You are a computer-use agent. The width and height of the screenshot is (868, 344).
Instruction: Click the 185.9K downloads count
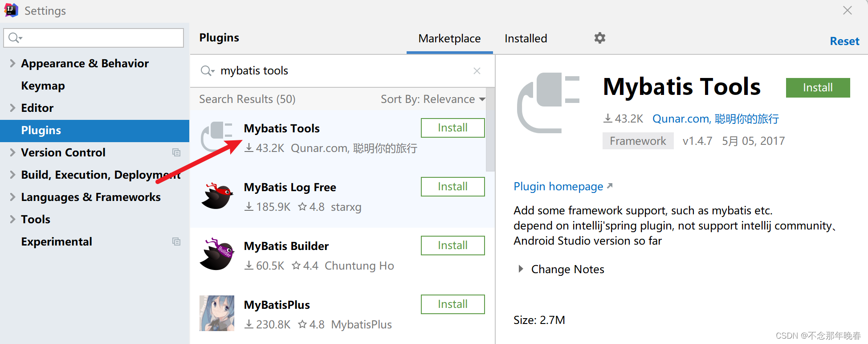(268, 207)
